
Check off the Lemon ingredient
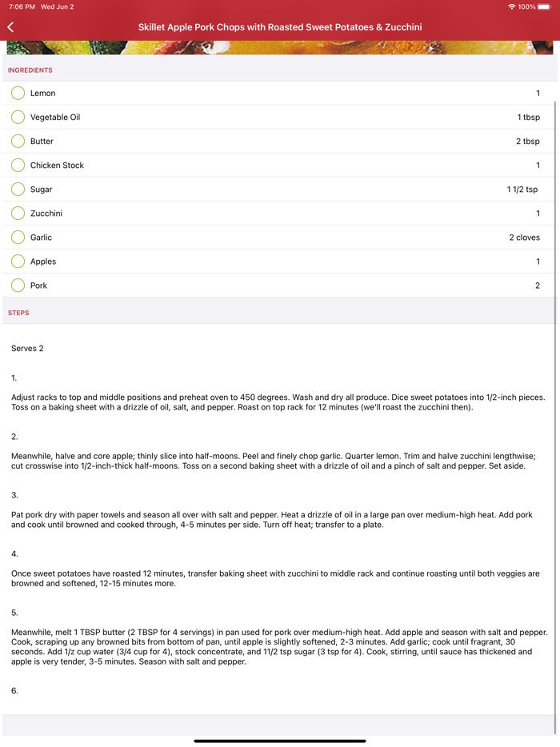pyautogui.click(x=18, y=93)
